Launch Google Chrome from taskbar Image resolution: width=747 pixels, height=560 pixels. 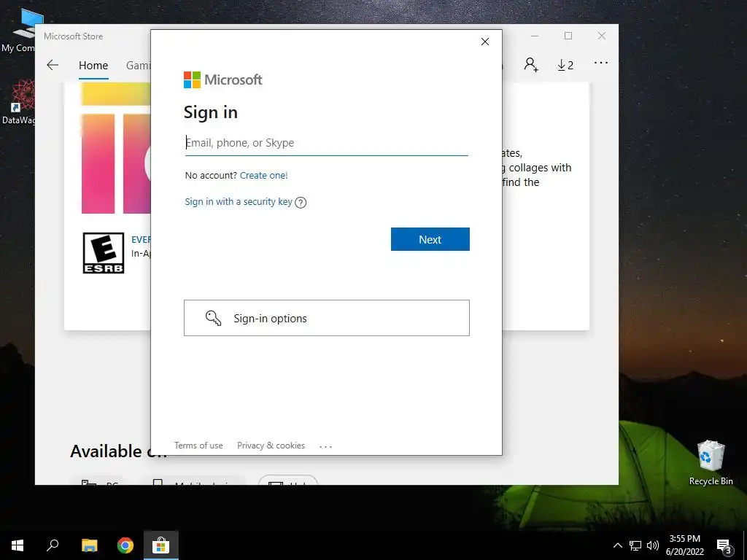(125, 545)
